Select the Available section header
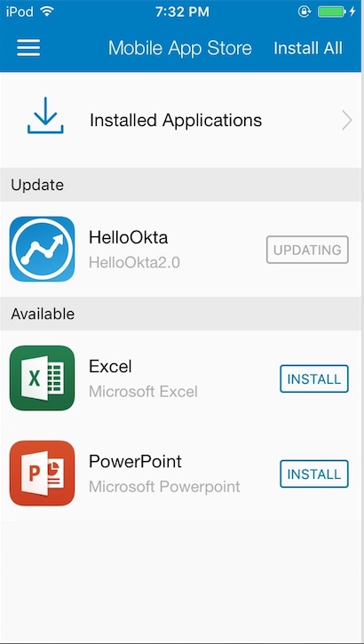The height and width of the screenshot is (644, 364). pyautogui.click(x=182, y=314)
